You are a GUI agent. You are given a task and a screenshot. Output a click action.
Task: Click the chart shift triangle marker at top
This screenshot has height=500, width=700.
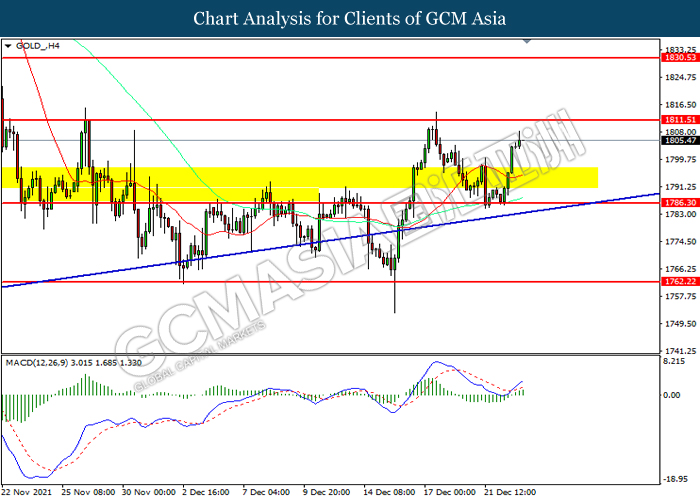coord(527,41)
